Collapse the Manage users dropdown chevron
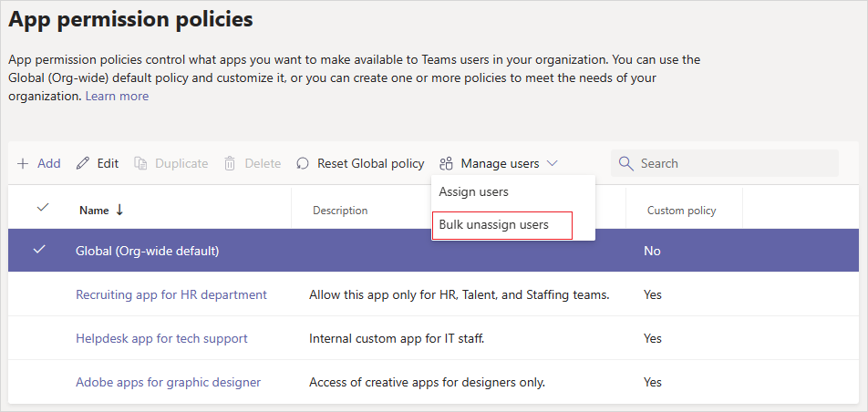The height and width of the screenshot is (412, 868). 552,164
